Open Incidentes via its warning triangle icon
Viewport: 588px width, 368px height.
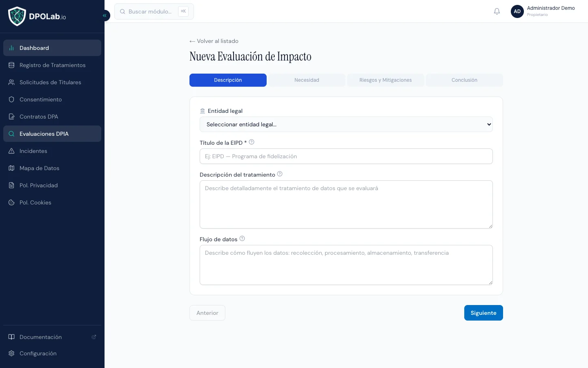[x=11, y=151]
